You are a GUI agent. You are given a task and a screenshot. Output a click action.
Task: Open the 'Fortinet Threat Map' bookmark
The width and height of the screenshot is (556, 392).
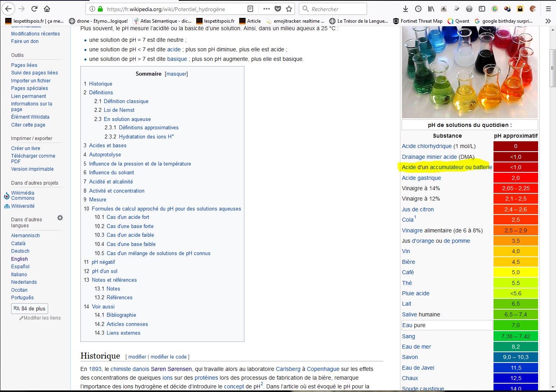click(x=418, y=21)
